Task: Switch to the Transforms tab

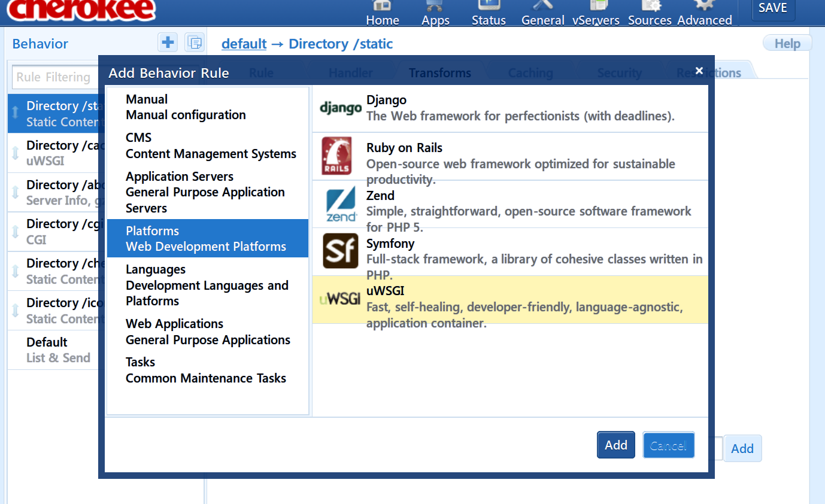Action: click(440, 72)
